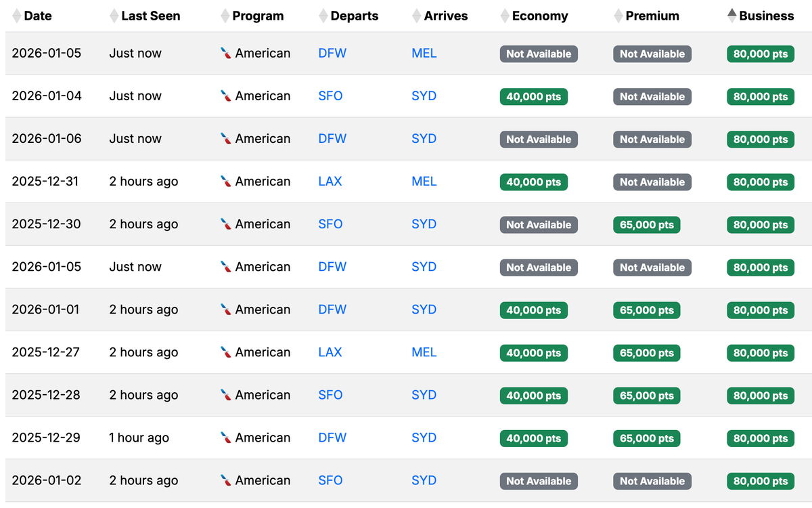
Task: Click the LAX departure link on the 2025-12-31 row
Action: pos(331,182)
